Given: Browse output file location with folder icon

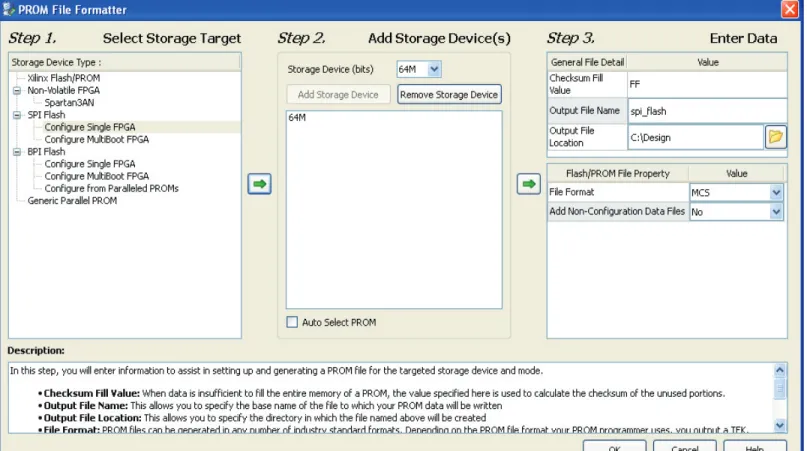Looking at the screenshot, I should click(776, 137).
